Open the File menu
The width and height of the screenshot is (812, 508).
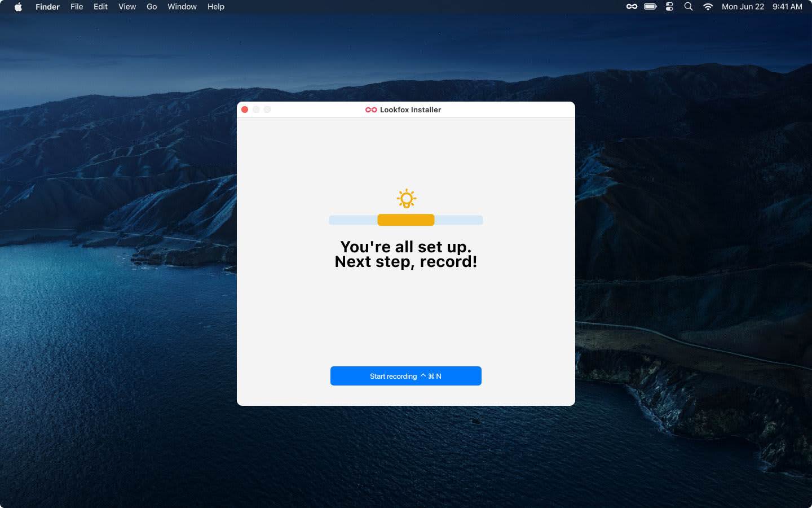77,7
